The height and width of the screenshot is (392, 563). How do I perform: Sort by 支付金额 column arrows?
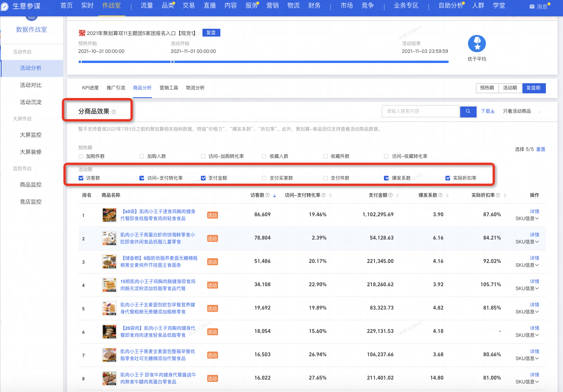click(x=398, y=196)
